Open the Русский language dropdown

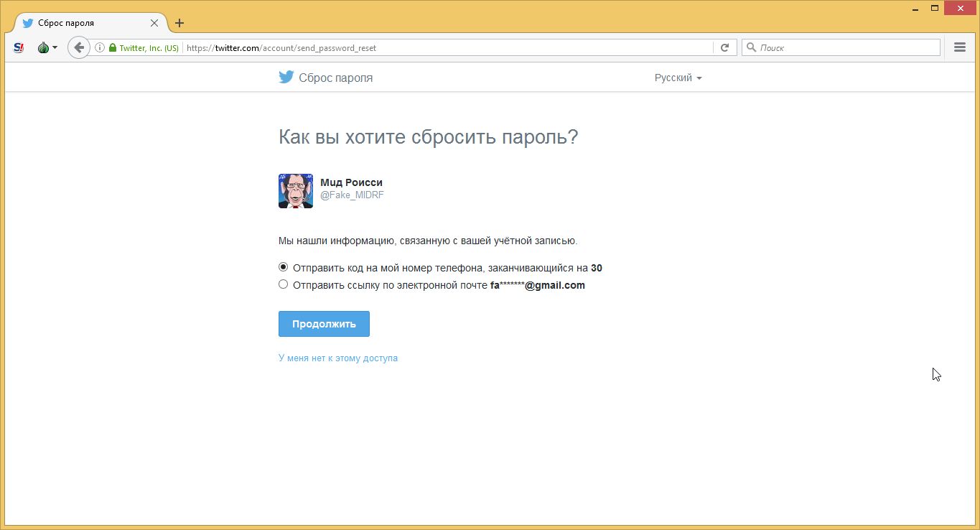(678, 78)
